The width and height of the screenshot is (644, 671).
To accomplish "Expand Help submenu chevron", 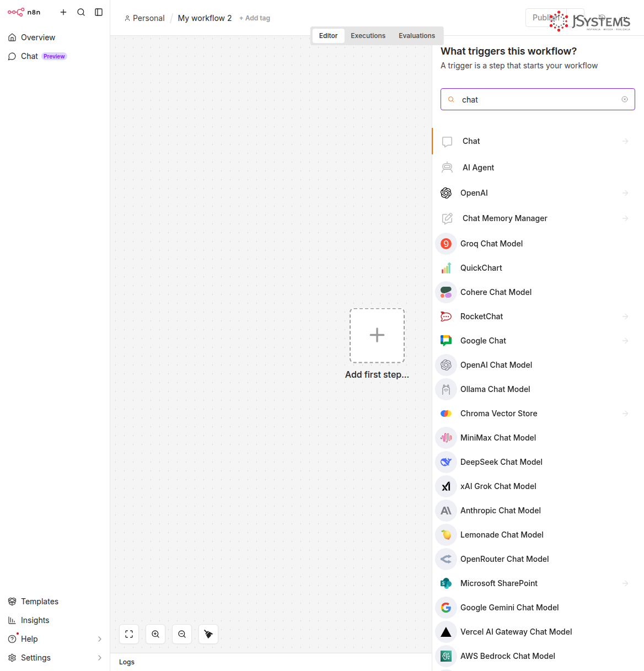I will pyautogui.click(x=100, y=639).
